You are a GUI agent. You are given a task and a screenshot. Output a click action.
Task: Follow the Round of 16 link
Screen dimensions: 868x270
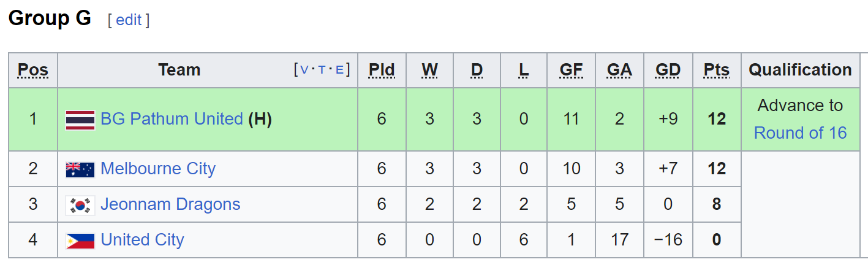800,133
